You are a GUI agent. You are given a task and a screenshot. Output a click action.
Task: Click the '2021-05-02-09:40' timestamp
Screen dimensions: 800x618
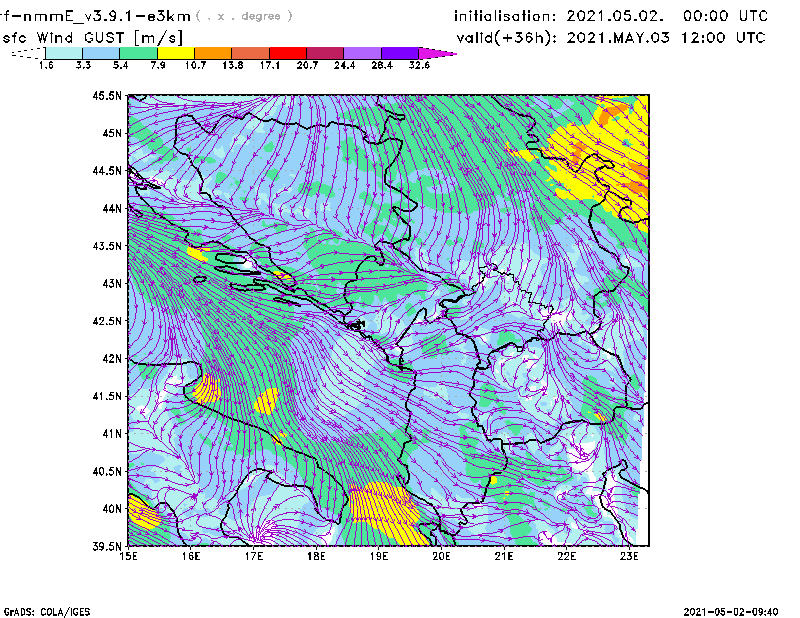click(x=731, y=612)
